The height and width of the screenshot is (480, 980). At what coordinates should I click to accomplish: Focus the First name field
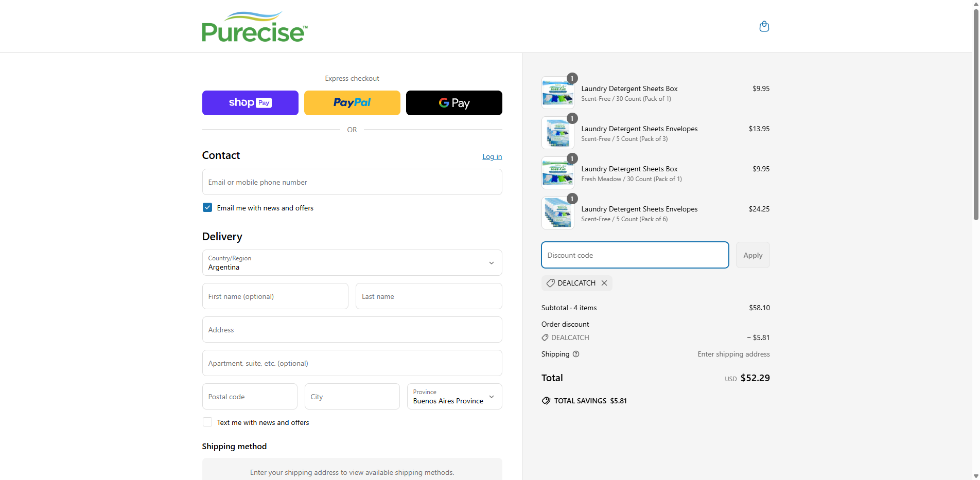coord(275,296)
